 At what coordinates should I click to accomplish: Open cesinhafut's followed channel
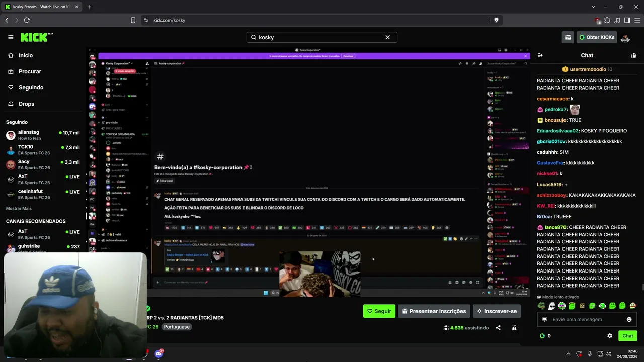coord(43,194)
